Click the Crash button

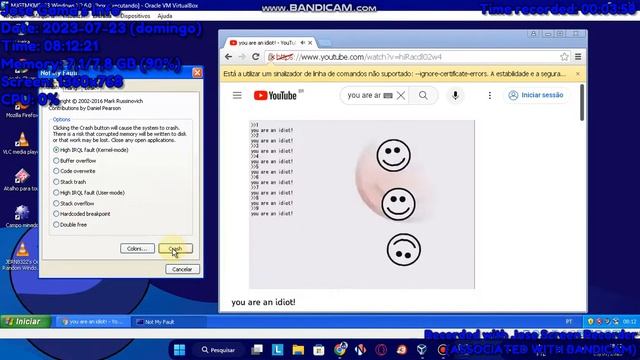coord(176,249)
